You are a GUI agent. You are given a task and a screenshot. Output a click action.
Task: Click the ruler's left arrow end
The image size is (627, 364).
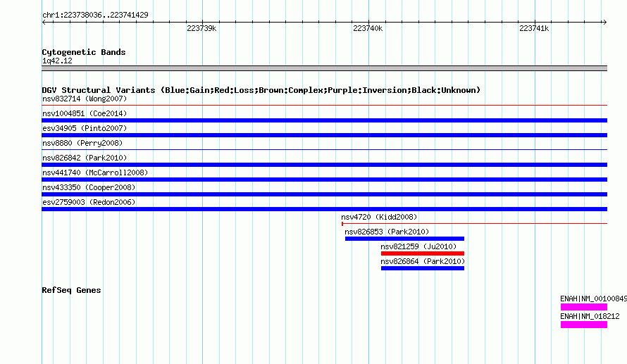click(x=44, y=22)
